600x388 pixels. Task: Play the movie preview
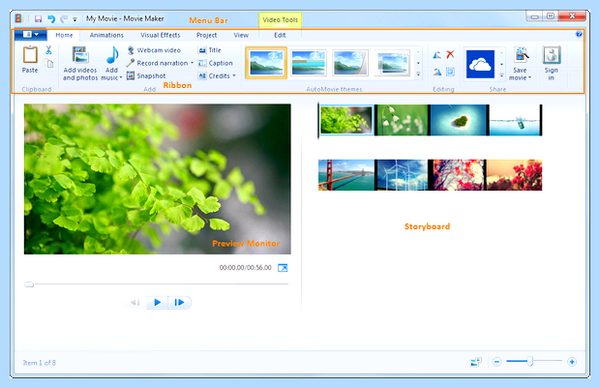click(157, 303)
